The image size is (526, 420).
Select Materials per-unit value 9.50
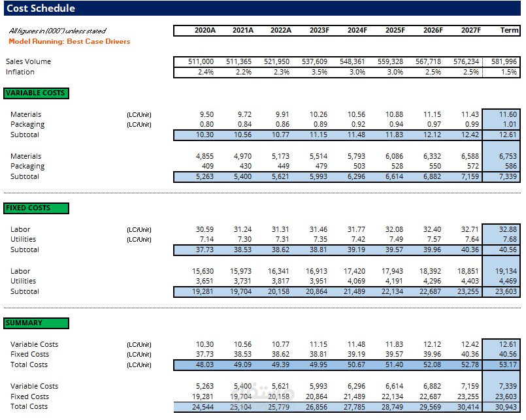point(206,115)
